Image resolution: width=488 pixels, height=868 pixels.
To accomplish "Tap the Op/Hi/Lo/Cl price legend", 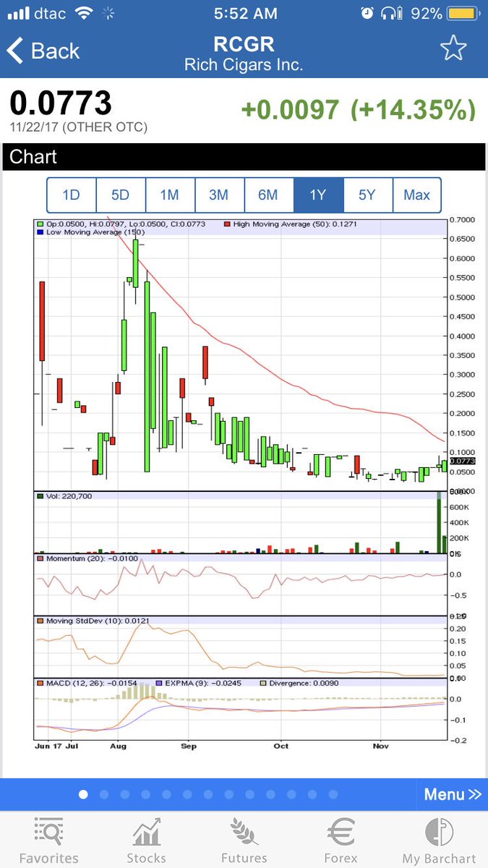I will tap(121, 224).
